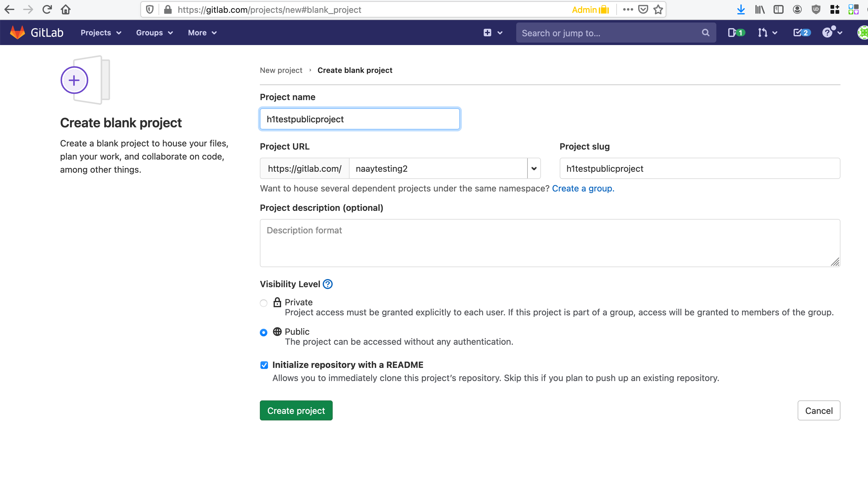Click into the Project description field

pyautogui.click(x=549, y=243)
